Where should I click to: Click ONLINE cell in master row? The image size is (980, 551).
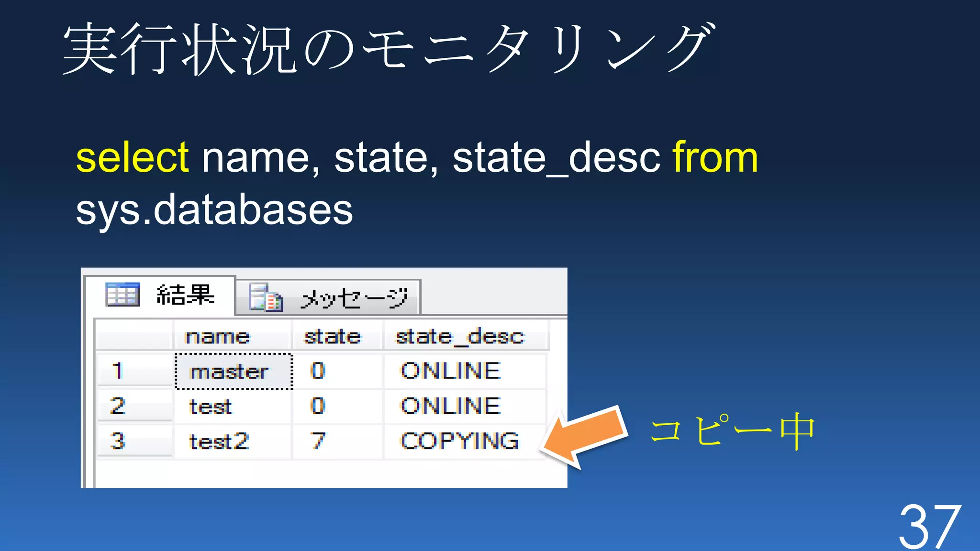[x=465, y=371]
